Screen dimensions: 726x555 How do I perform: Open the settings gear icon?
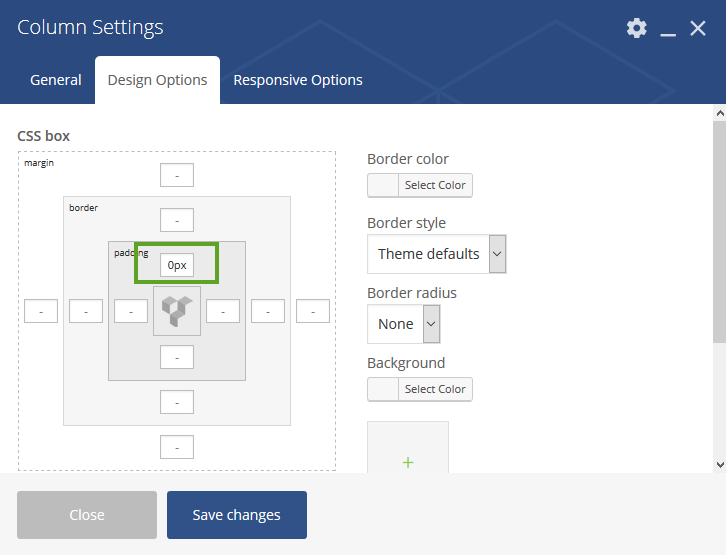[637, 28]
